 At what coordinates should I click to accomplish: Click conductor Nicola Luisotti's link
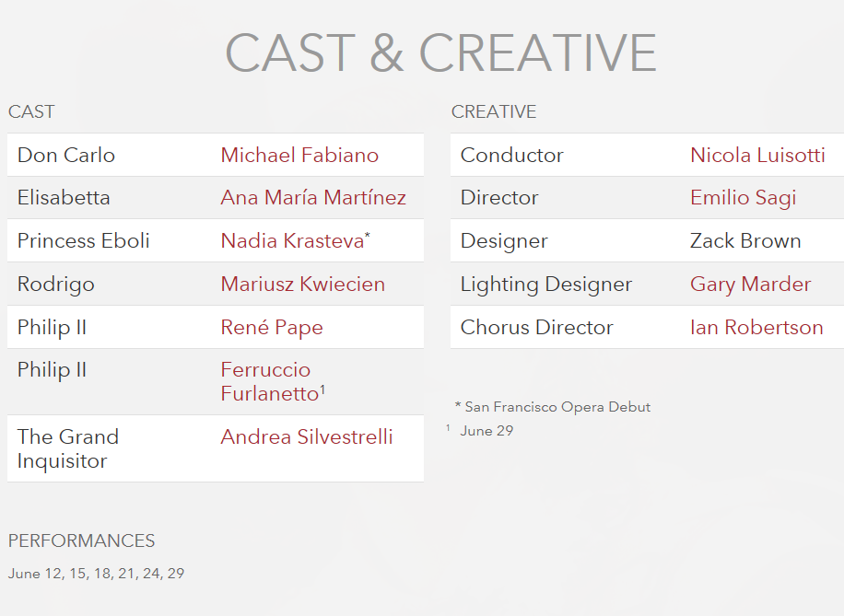757,155
